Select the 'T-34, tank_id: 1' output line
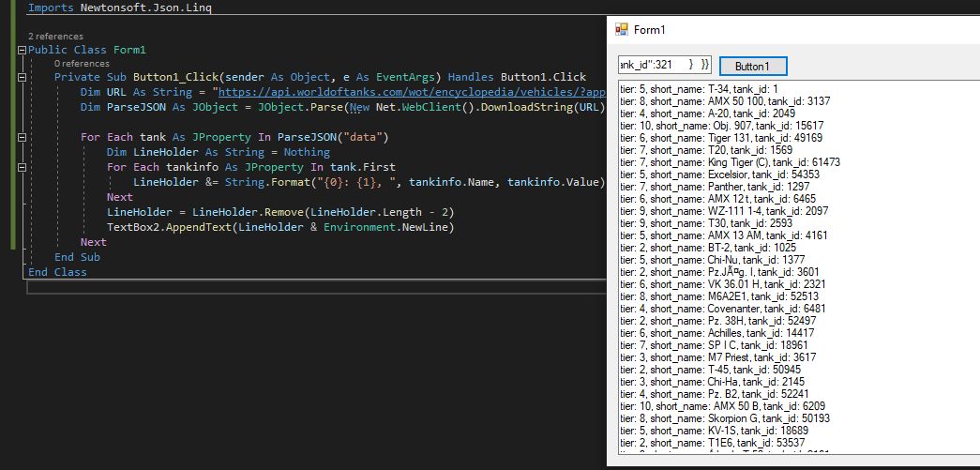The image size is (980, 470). [x=700, y=89]
